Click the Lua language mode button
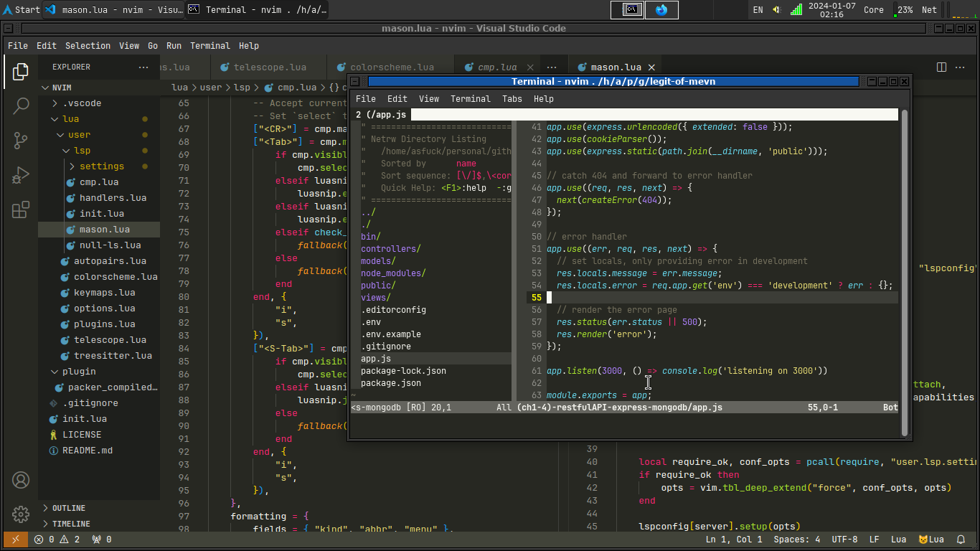The width and height of the screenshot is (980, 551). pyautogui.click(x=898, y=540)
